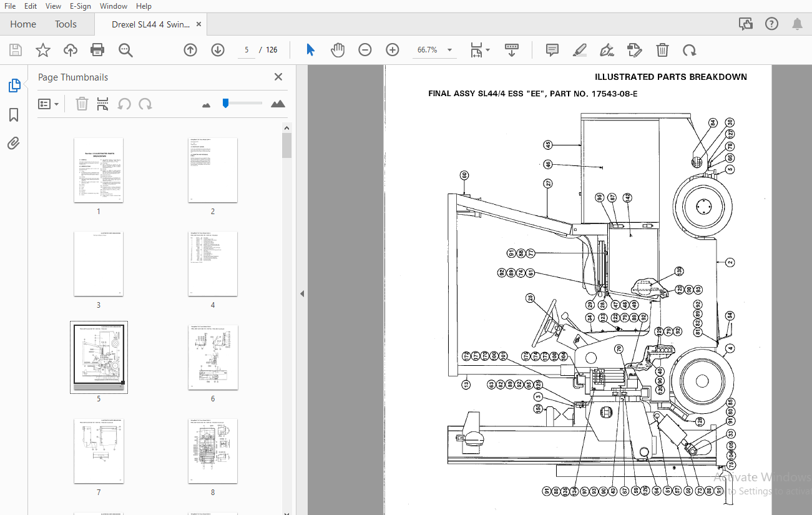Rotate thumbnails clockwise
The height and width of the screenshot is (515, 812).
(145, 104)
